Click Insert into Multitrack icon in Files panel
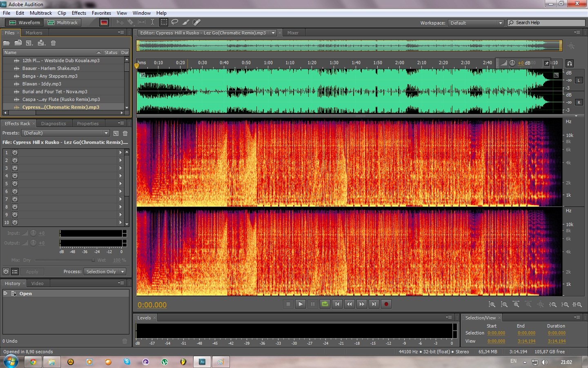 pos(41,43)
